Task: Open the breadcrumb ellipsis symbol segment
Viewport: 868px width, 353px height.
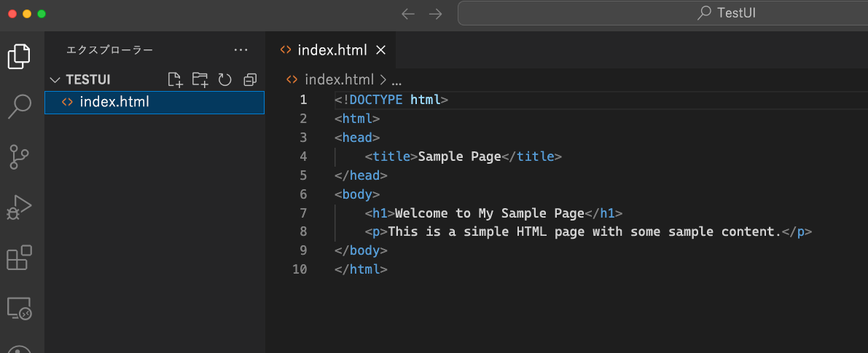Action: (x=396, y=81)
